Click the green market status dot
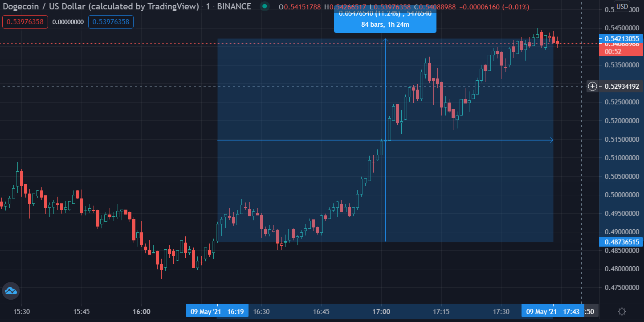The width and height of the screenshot is (644, 322). pyautogui.click(x=265, y=7)
